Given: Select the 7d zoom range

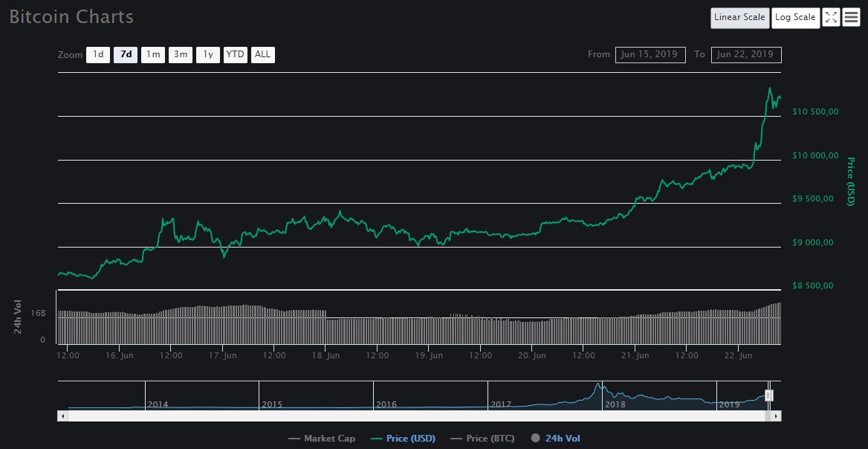Looking at the screenshot, I should click(126, 54).
